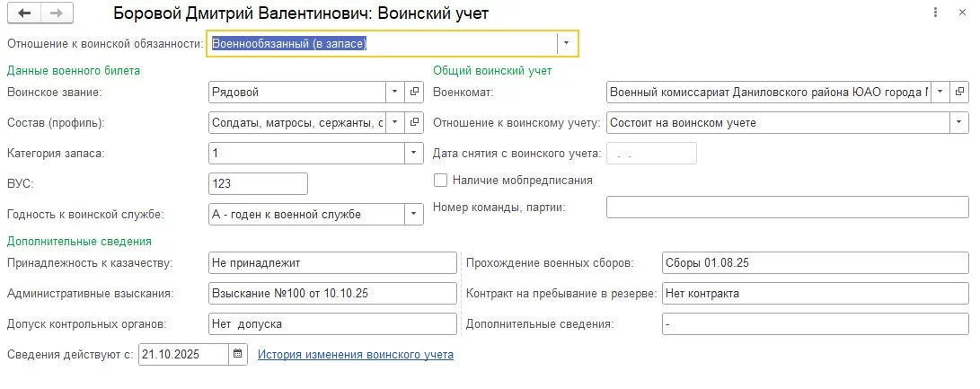Go back with the left arrow button
Viewport: 980px width, 389px height.
tap(26, 13)
